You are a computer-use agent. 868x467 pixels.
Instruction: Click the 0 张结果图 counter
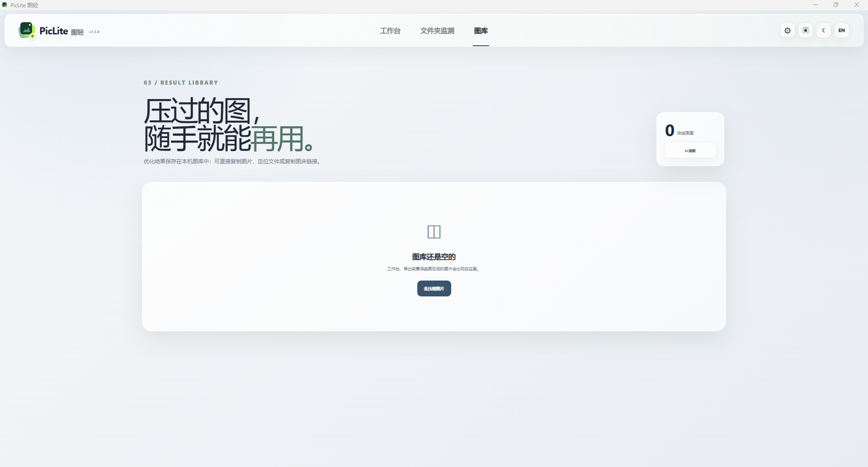679,130
